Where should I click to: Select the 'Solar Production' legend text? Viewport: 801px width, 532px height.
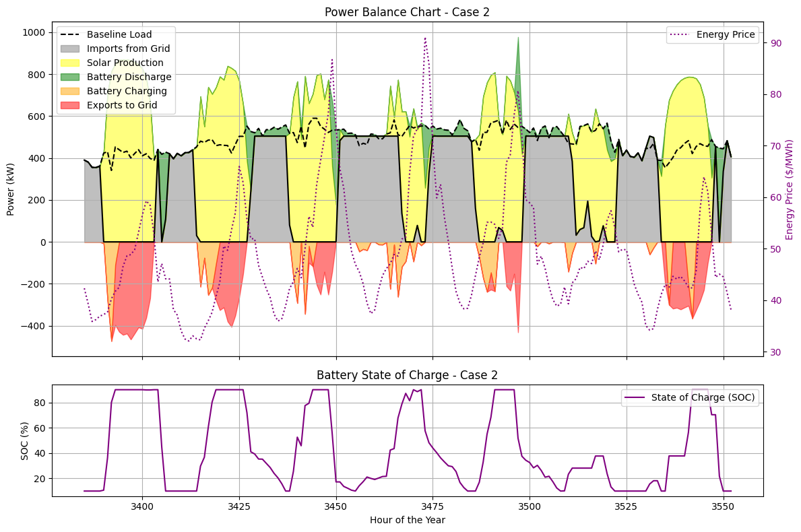coord(125,63)
